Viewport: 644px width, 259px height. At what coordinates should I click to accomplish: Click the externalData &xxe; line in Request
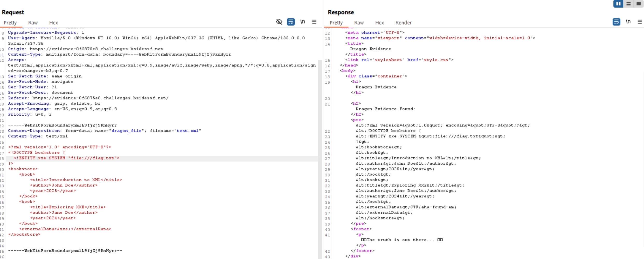click(65, 229)
